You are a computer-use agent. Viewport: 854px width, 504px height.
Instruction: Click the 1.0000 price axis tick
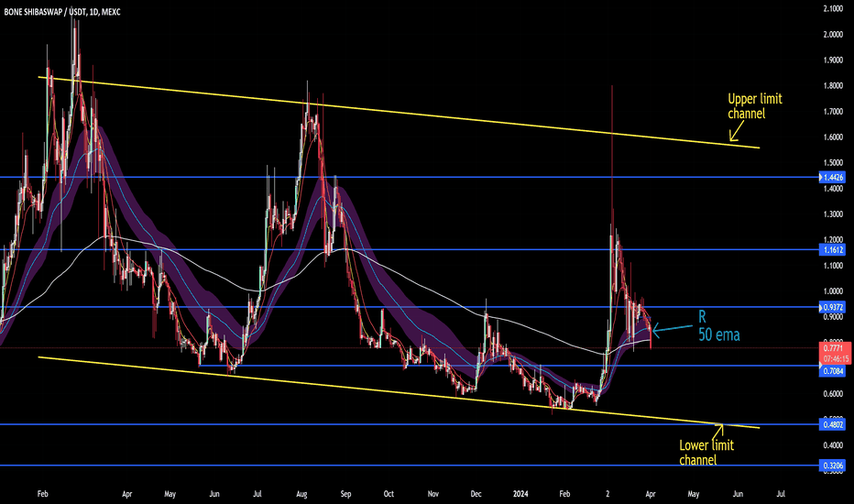[x=833, y=291]
